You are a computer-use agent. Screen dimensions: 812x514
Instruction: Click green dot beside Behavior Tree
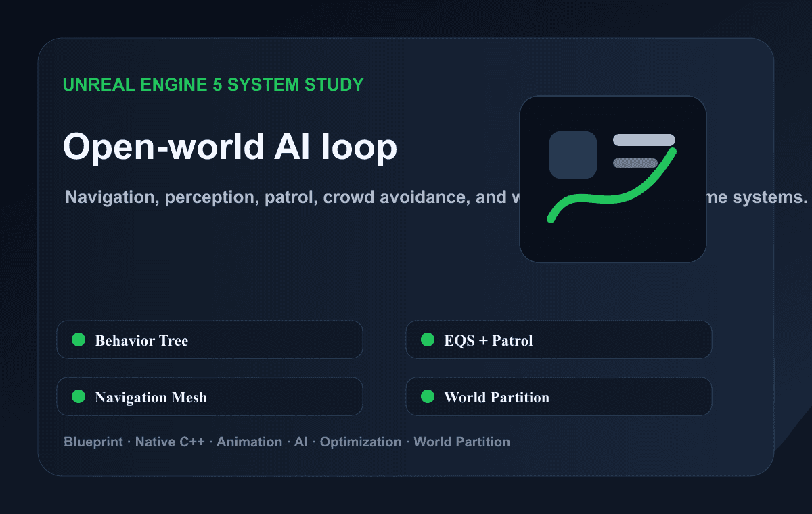(78, 340)
